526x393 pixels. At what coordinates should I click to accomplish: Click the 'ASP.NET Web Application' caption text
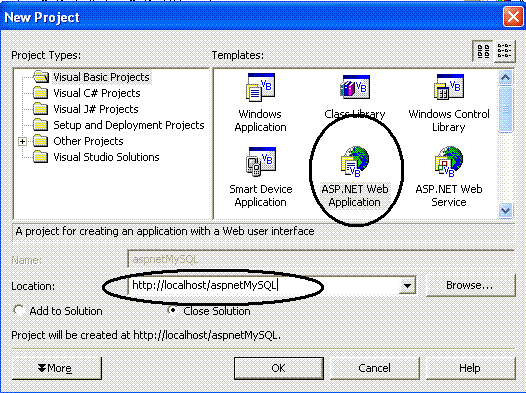click(x=355, y=196)
